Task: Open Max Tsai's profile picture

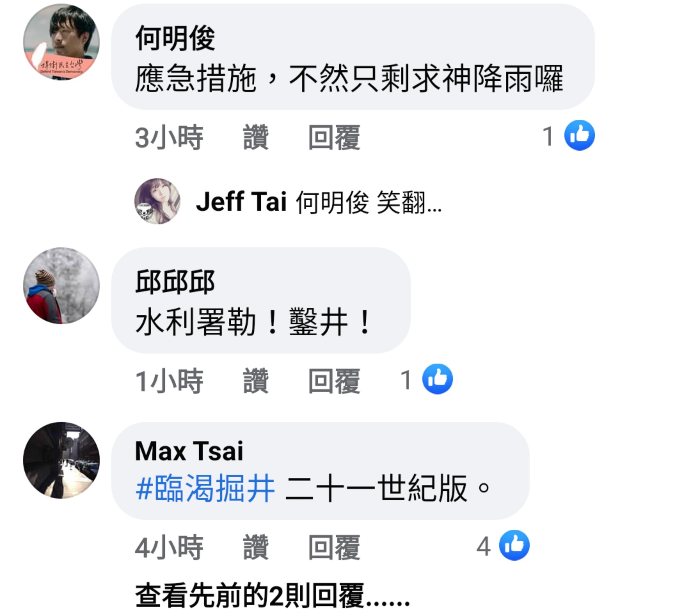Action: (x=61, y=460)
